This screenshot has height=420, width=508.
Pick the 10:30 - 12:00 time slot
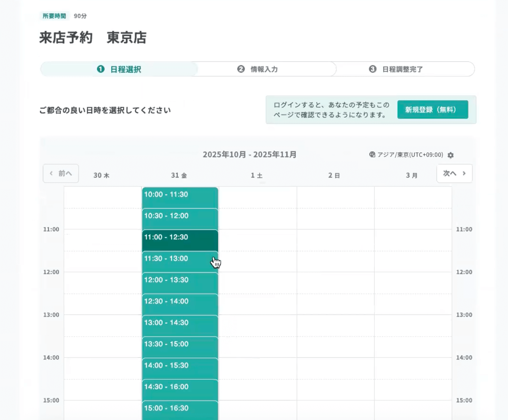coord(180,219)
